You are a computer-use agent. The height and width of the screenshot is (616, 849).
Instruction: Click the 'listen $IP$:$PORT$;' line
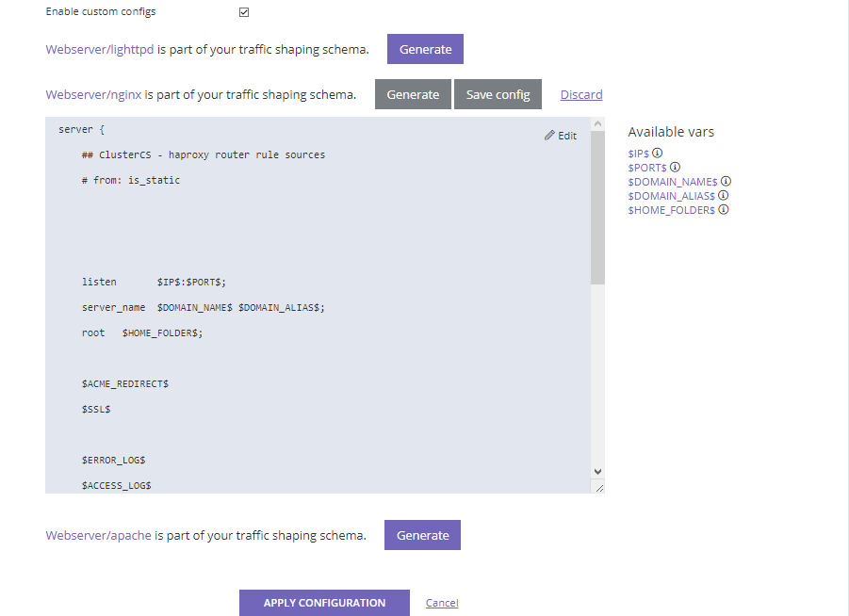154,282
